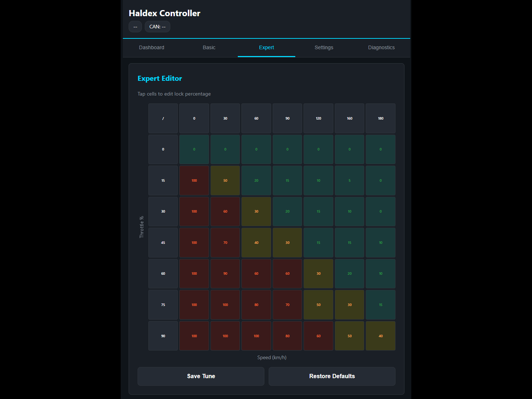Edit cell at throttle 90, speed 0
Screen dimensions: 532x399
pos(194,336)
